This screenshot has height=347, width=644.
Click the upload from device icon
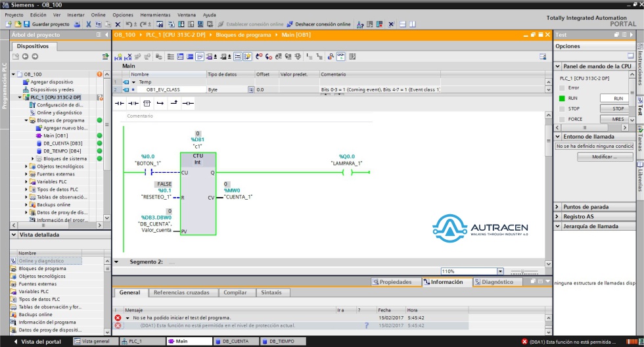coord(191,24)
